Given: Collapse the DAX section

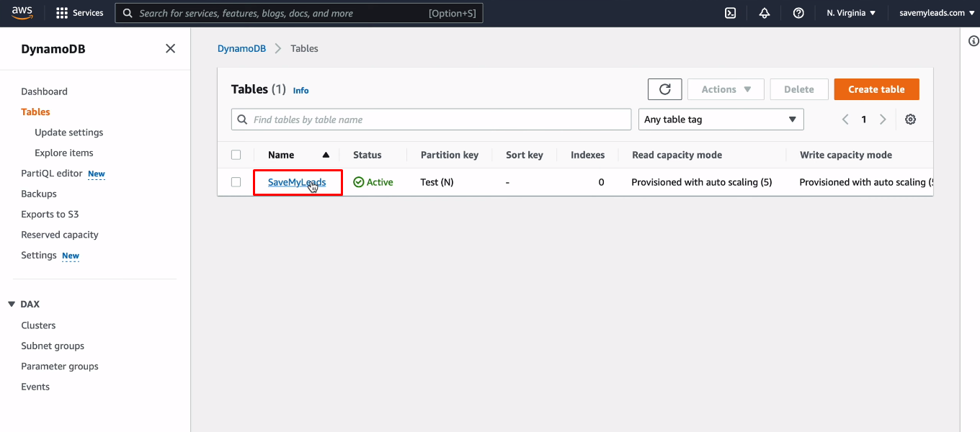Looking at the screenshot, I should click(x=12, y=305).
